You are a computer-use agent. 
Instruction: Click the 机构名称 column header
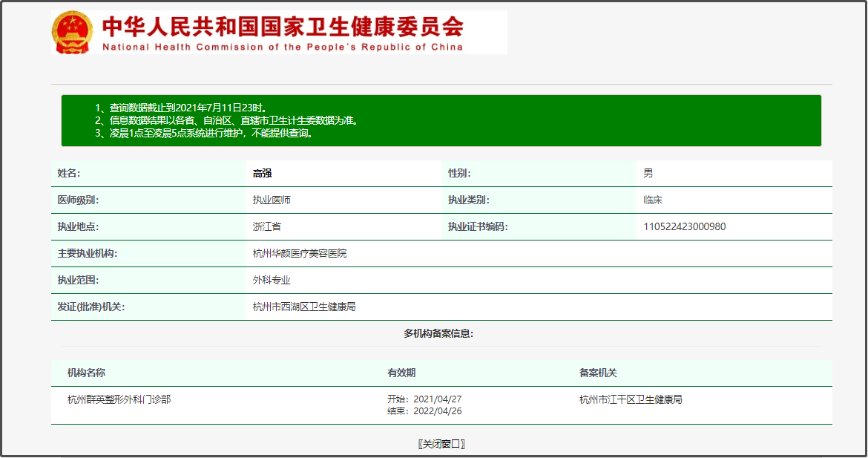coord(86,373)
